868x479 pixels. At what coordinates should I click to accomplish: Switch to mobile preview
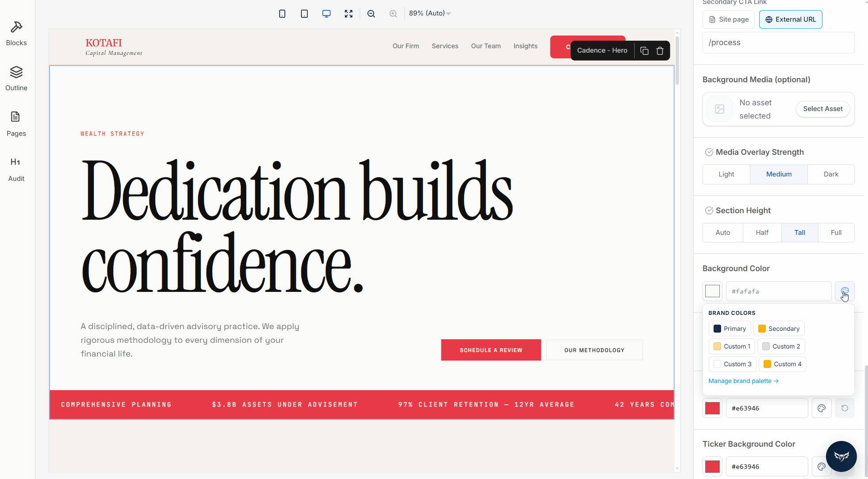pos(282,14)
